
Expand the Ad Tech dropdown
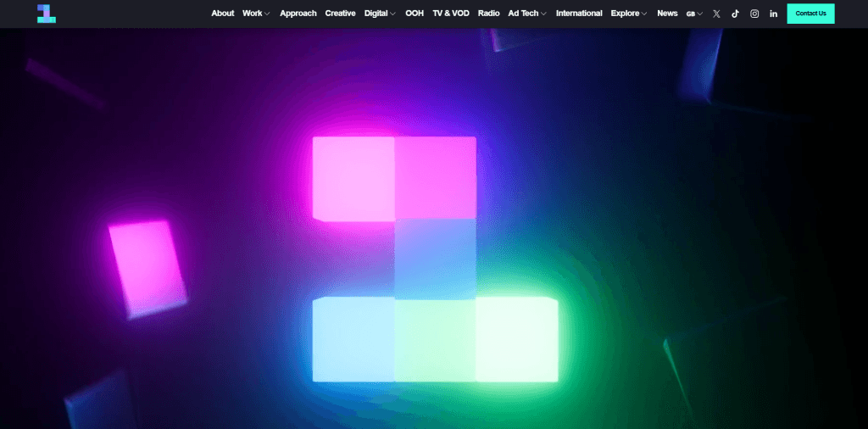point(527,14)
